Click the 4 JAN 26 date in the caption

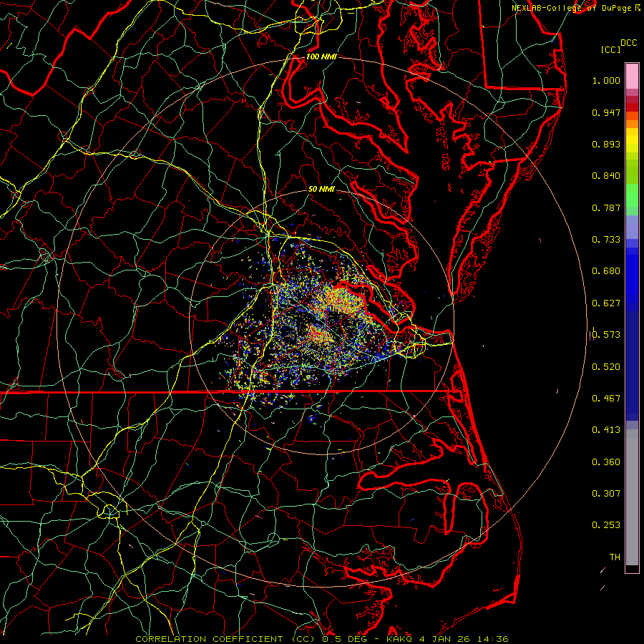click(444, 639)
